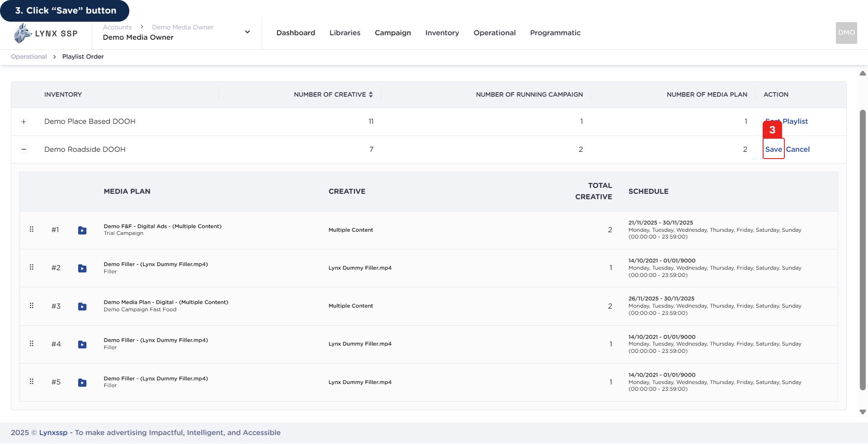Click the Lynx SSP logo
This screenshot has height=445, width=868.
coord(46,33)
